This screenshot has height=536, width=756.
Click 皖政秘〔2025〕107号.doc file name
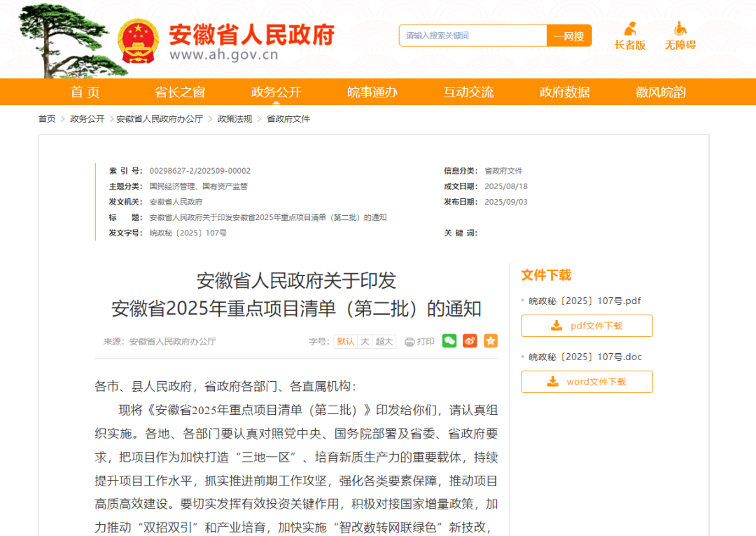point(585,357)
